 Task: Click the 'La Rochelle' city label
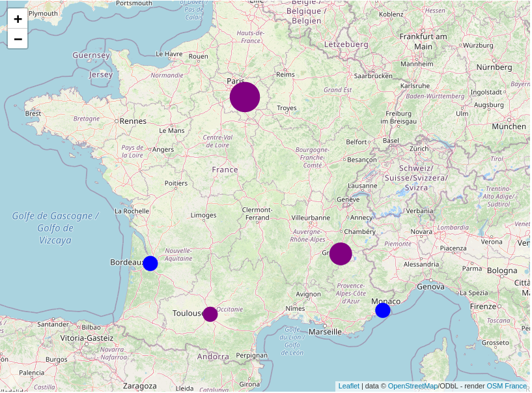tap(132, 211)
